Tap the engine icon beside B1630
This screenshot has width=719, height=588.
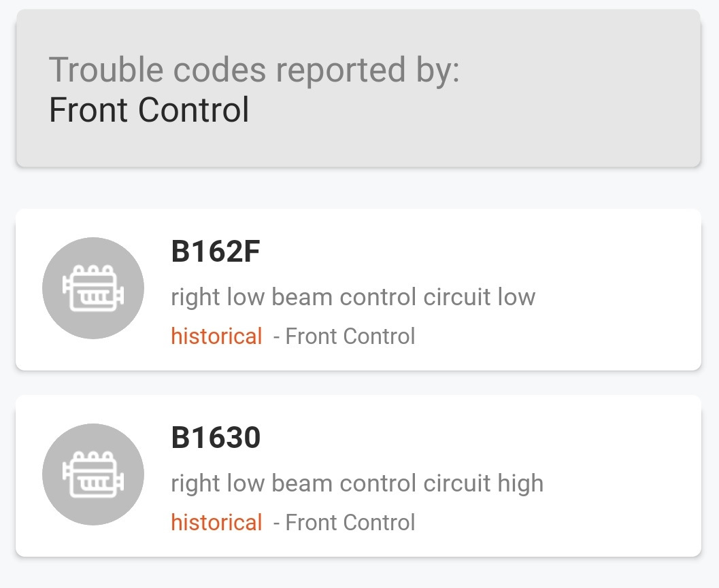[93, 474]
